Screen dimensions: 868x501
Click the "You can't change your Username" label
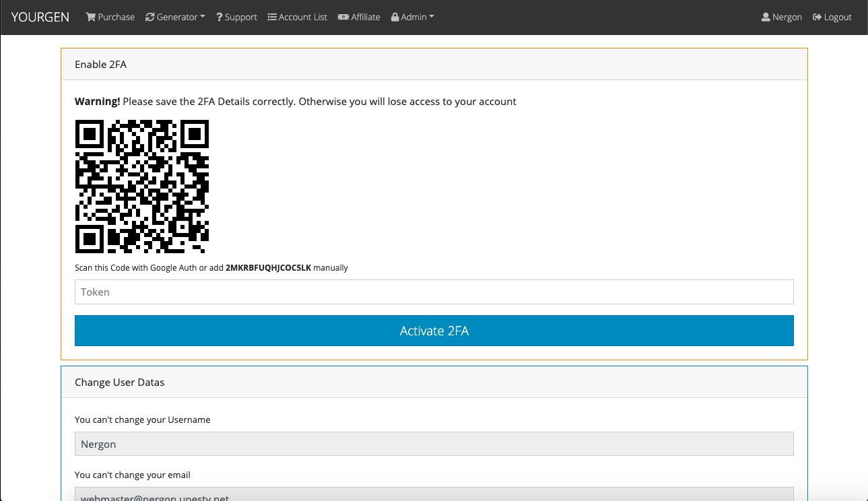click(143, 420)
